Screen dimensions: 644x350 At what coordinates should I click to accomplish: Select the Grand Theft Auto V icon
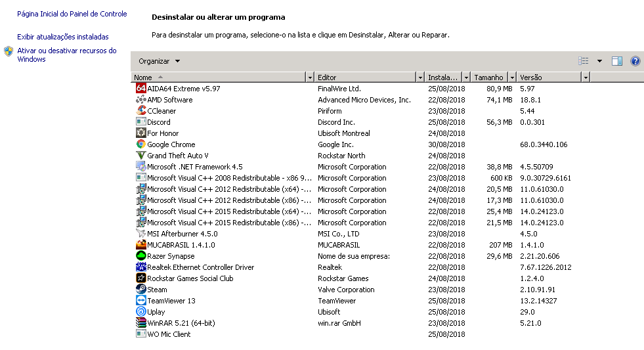tap(140, 156)
